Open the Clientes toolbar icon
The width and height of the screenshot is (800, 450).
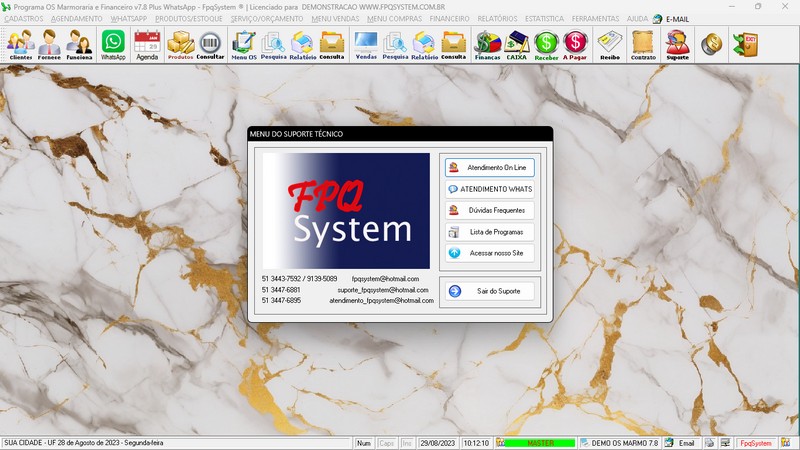tap(20, 44)
